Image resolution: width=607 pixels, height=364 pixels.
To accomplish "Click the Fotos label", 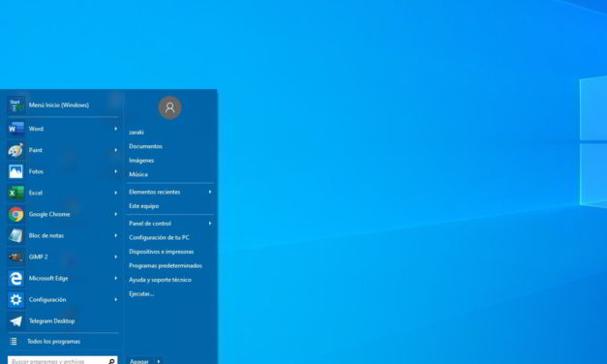I will [x=36, y=171].
